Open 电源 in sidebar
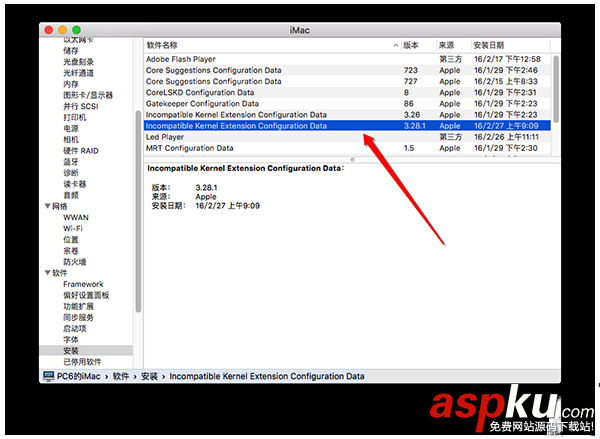600x439 pixels. pyautogui.click(x=71, y=128)
